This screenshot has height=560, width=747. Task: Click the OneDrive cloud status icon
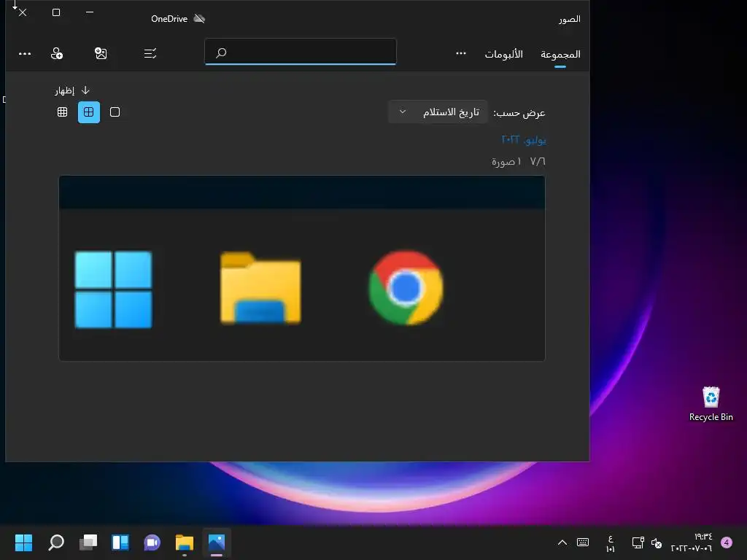(x=200, y=18)
